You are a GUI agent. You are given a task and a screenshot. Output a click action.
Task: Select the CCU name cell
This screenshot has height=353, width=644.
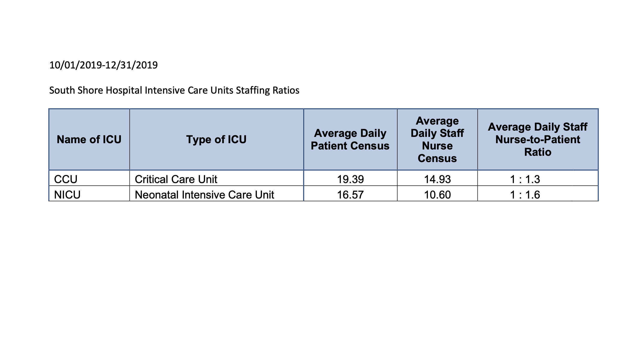[66, 179]
